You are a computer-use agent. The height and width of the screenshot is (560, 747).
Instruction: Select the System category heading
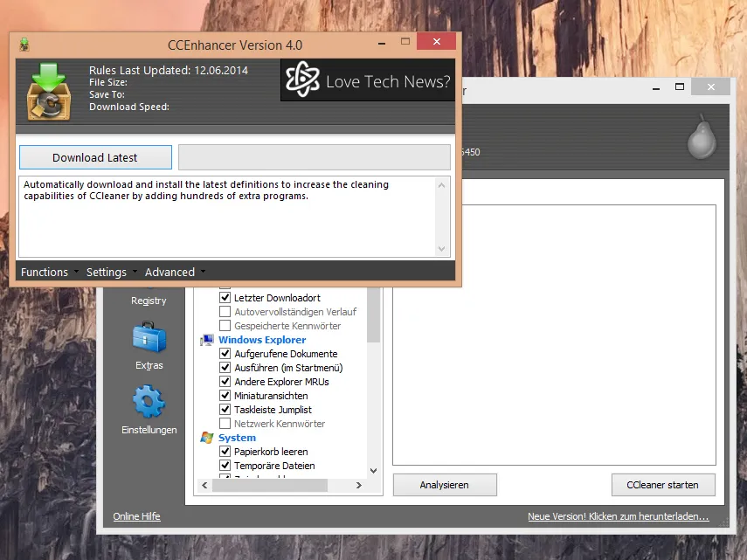coord(237,438)
